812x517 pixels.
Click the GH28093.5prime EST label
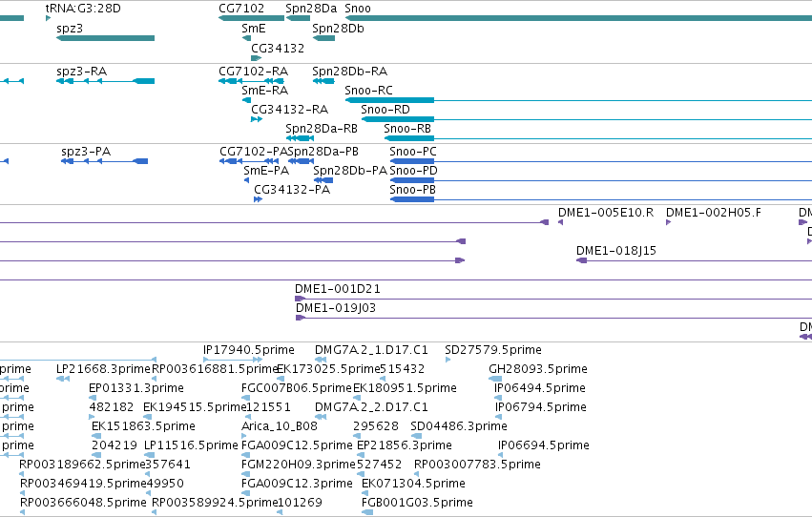pyautogui.click(x=538, y=369)
